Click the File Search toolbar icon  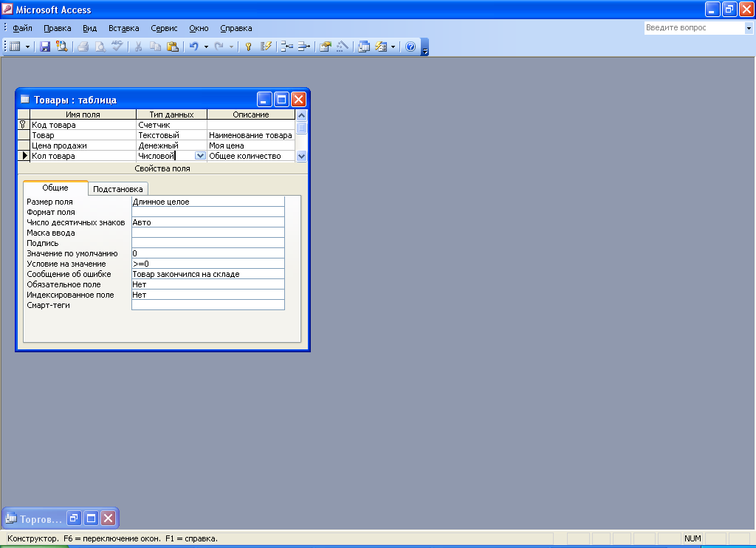pos(62,47)
